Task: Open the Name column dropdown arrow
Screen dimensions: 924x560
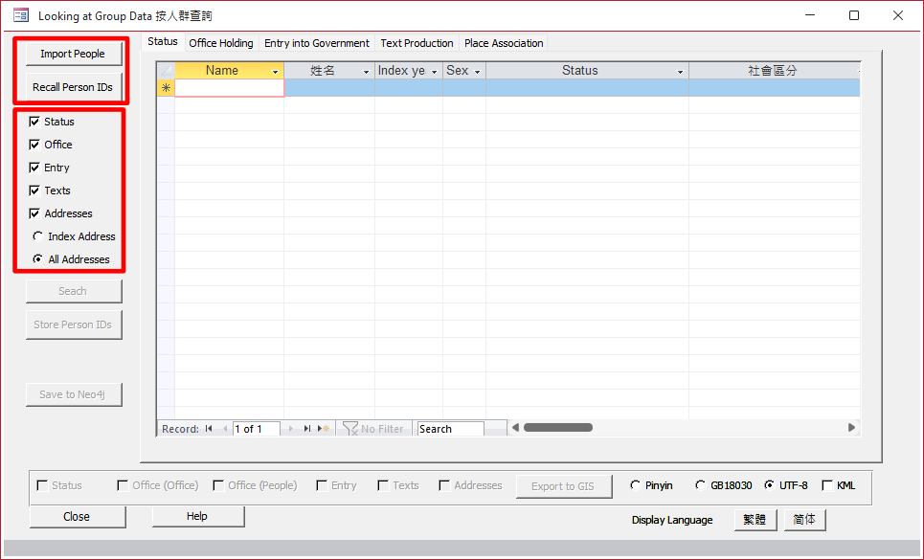Action: click(276, 72)
